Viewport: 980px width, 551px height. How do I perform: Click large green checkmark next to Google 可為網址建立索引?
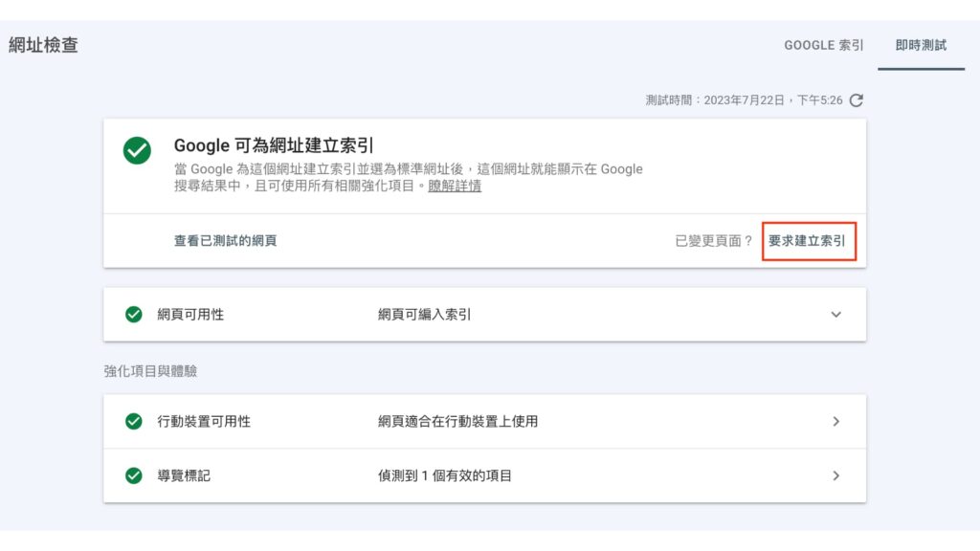pyautogui.click(x=137, y=150)
